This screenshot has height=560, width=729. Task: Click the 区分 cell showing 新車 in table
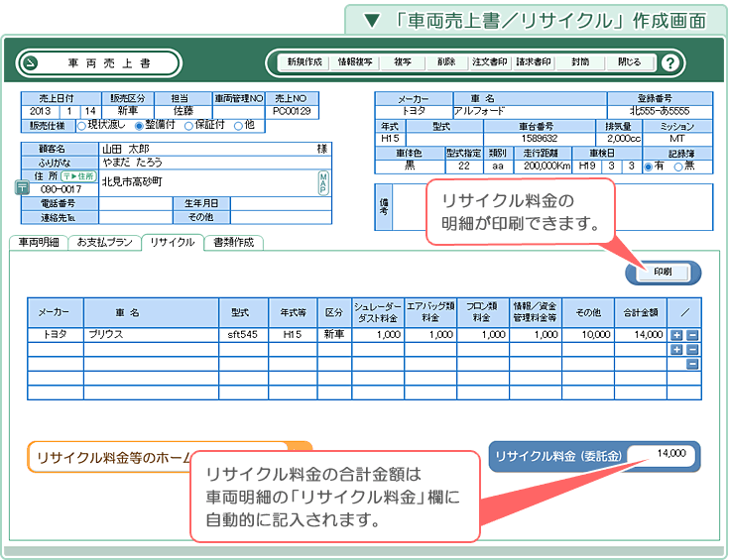(x=334, y=335)
